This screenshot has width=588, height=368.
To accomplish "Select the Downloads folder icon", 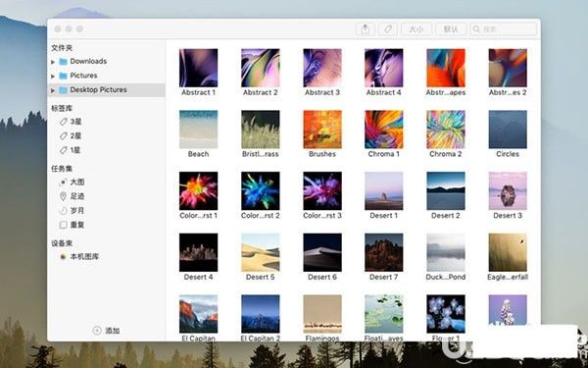I will [63, 61].
